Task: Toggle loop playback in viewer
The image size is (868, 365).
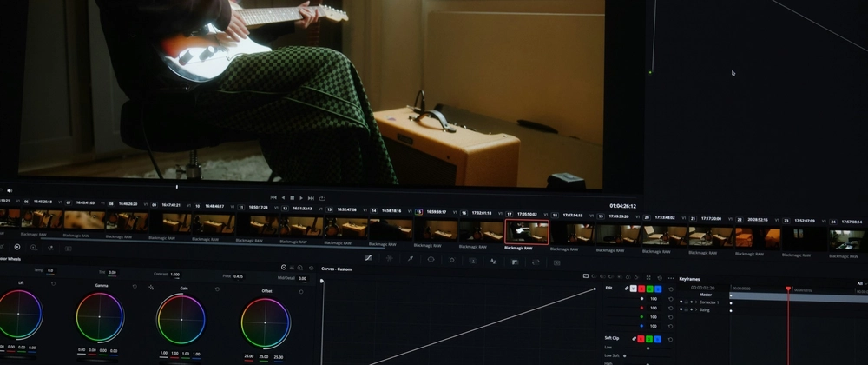Action: tap(322, 198)
